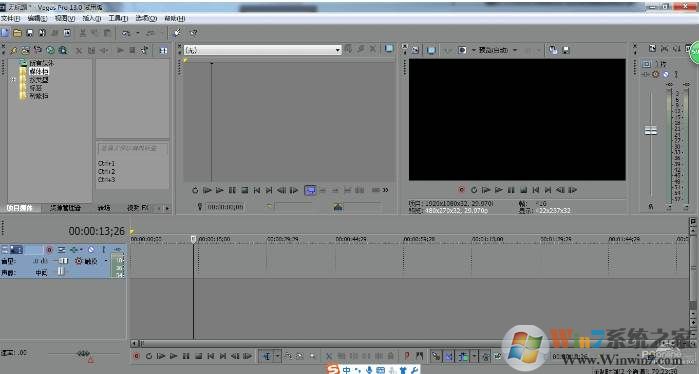Click the Sogou input method S icon
699x374 pixels.
[x=333, y=369]
